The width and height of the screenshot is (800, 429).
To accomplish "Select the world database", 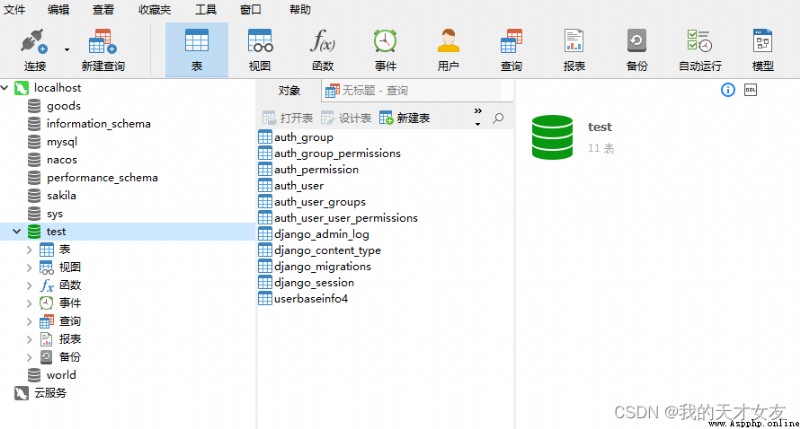I will pos(61,375).
